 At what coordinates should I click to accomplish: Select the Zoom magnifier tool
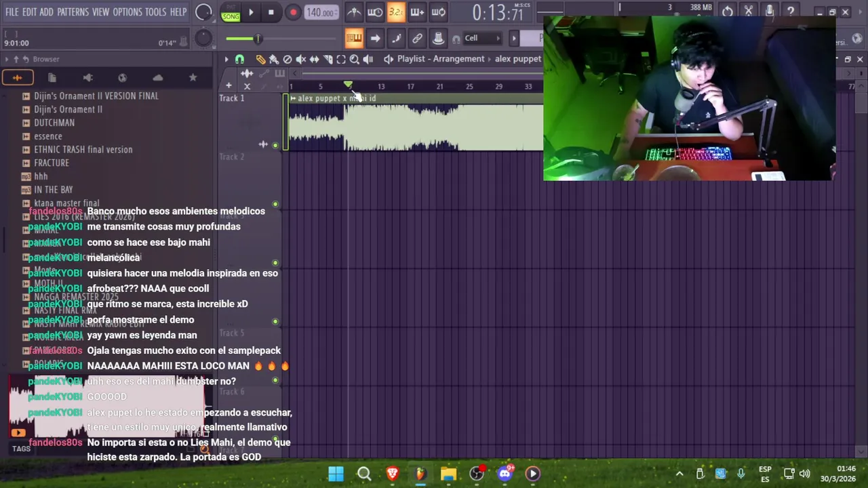click(x=354, y=60)
